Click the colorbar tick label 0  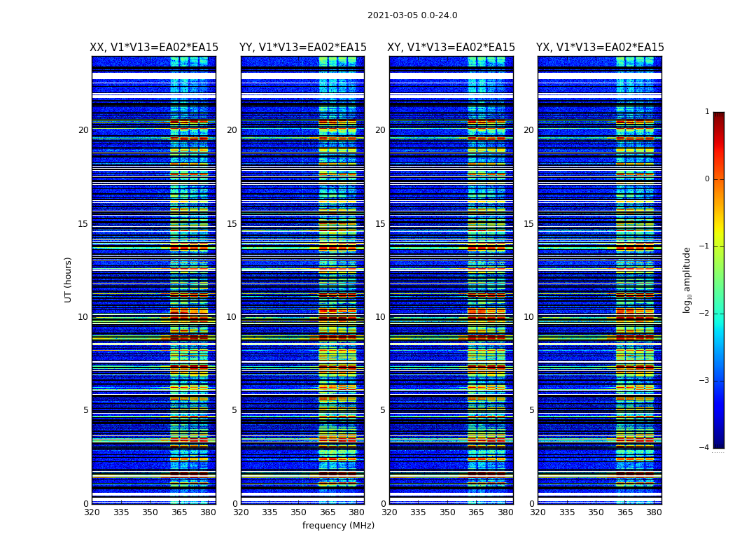point(706,179)
